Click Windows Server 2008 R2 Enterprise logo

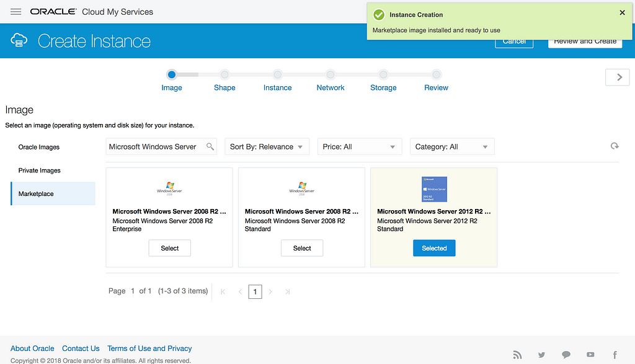tap(169, 189)
